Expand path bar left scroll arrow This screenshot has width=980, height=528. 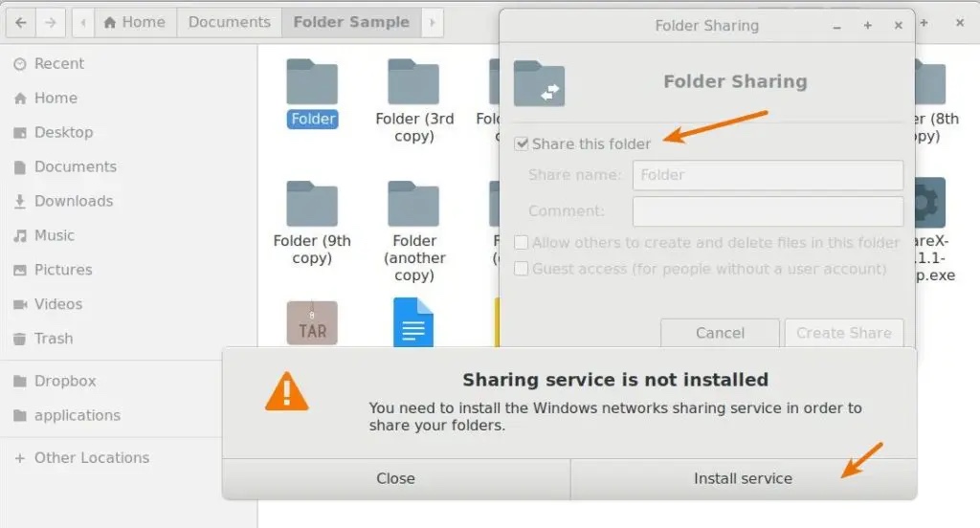click(83, 22)
